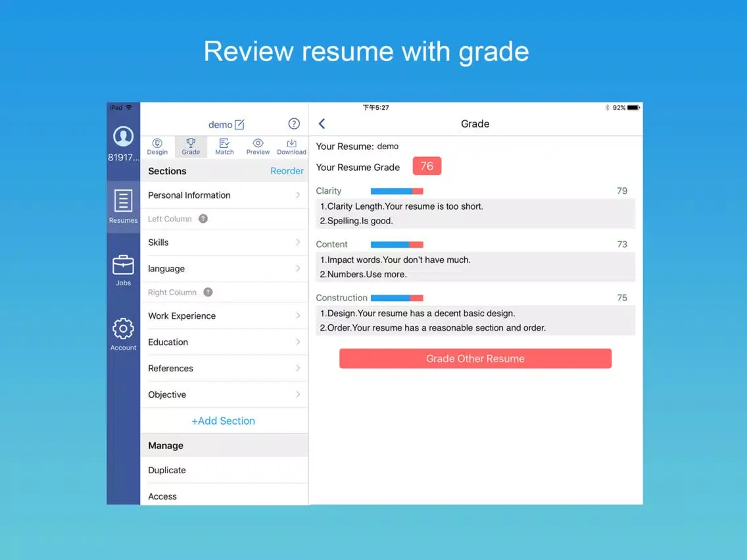Image resolution: width=747 pixels, height=560 pixels.
Task: Click the 81917... username text
Action: point(124,158)
